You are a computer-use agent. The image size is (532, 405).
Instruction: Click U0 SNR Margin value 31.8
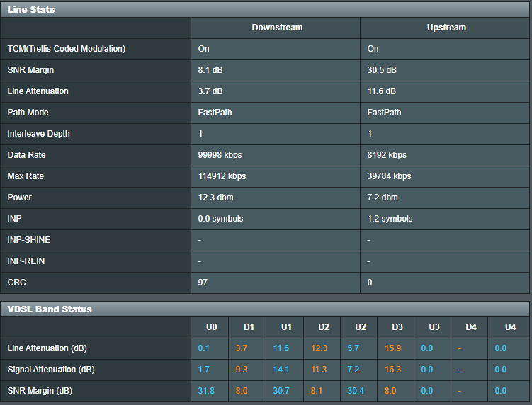click(x=206, y=391)
